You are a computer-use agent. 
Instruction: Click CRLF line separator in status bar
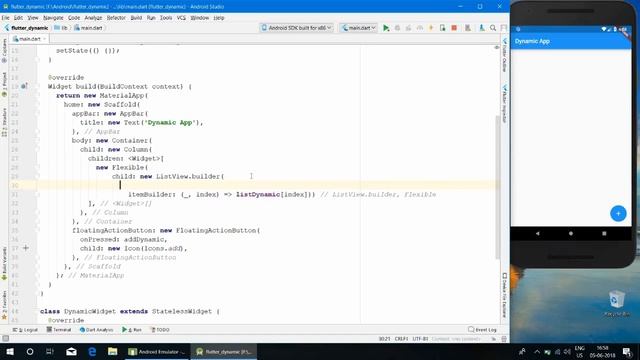[x=401, y=339]
